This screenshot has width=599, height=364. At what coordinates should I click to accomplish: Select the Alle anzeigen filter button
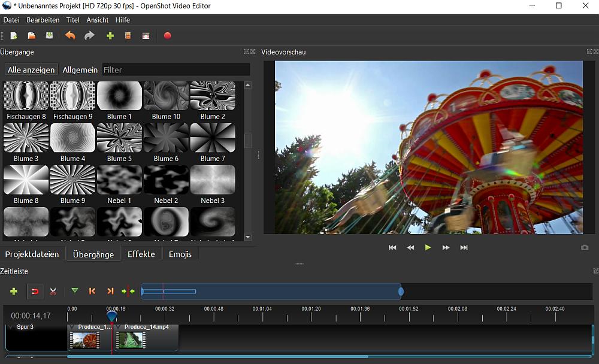click(x=31, y=70)
